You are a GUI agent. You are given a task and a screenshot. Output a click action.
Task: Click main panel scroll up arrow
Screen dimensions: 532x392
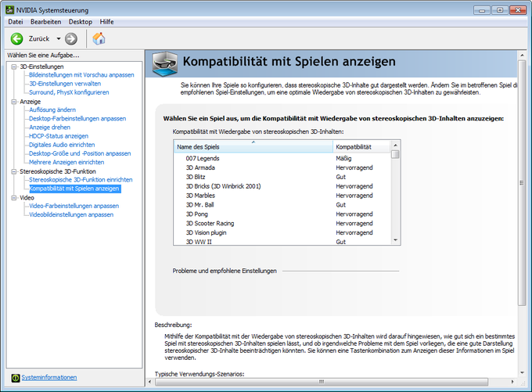(522, 55)
